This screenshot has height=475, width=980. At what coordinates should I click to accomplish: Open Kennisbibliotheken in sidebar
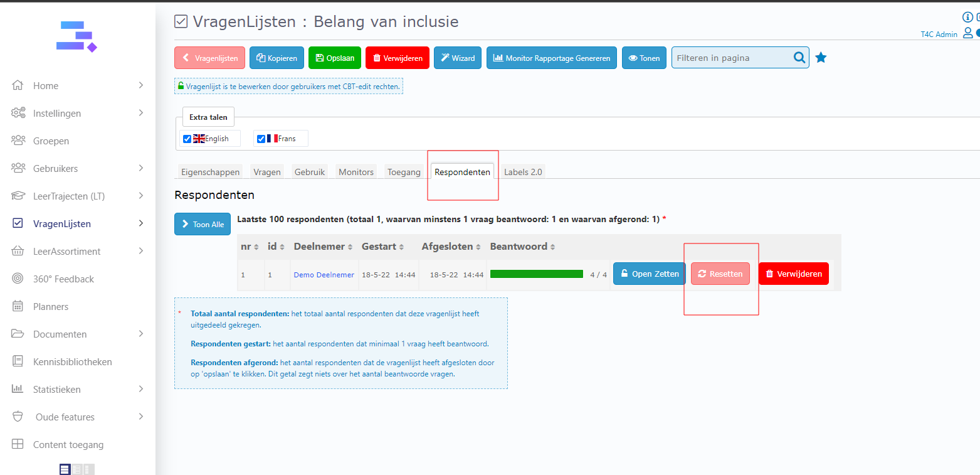(72, 361)
